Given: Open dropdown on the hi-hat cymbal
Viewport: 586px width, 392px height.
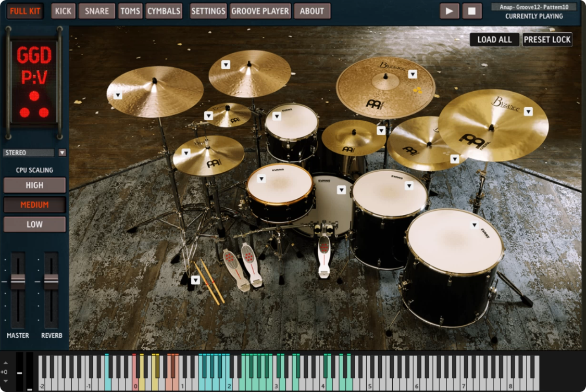Looking at the screenshot, I should [x=186, y=153].
